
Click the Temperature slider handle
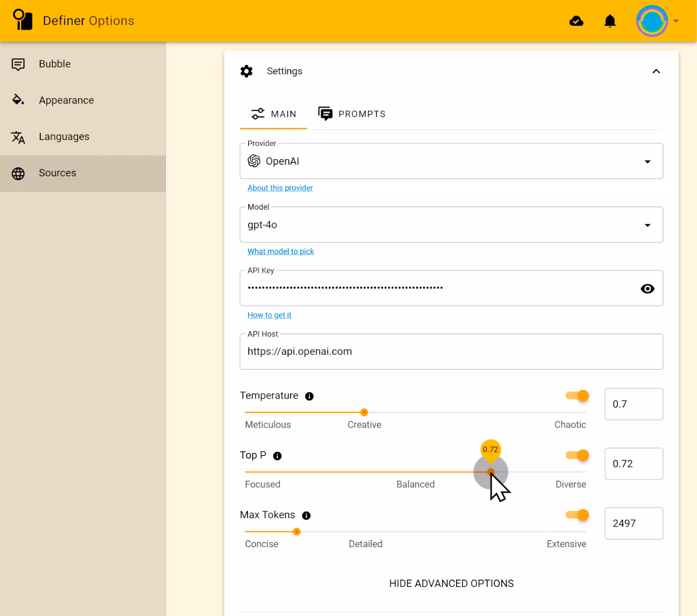[x=364, y=412]
